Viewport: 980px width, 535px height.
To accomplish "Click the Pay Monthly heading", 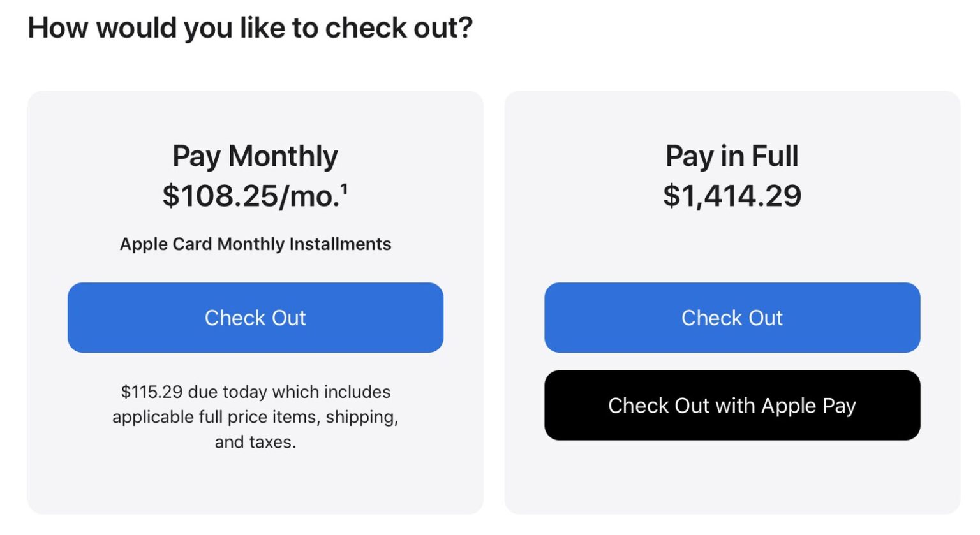I will (255, 155).
